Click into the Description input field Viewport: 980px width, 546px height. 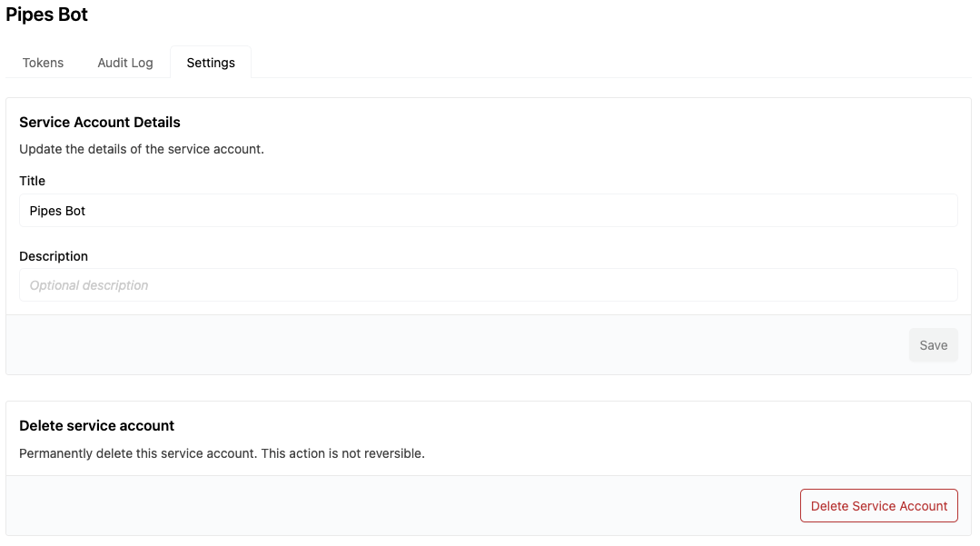488,285
